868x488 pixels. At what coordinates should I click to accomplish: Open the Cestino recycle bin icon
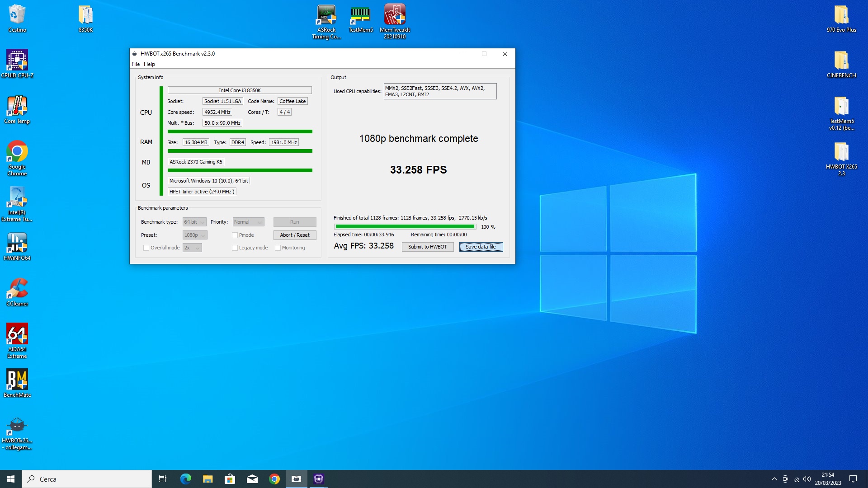17,18
